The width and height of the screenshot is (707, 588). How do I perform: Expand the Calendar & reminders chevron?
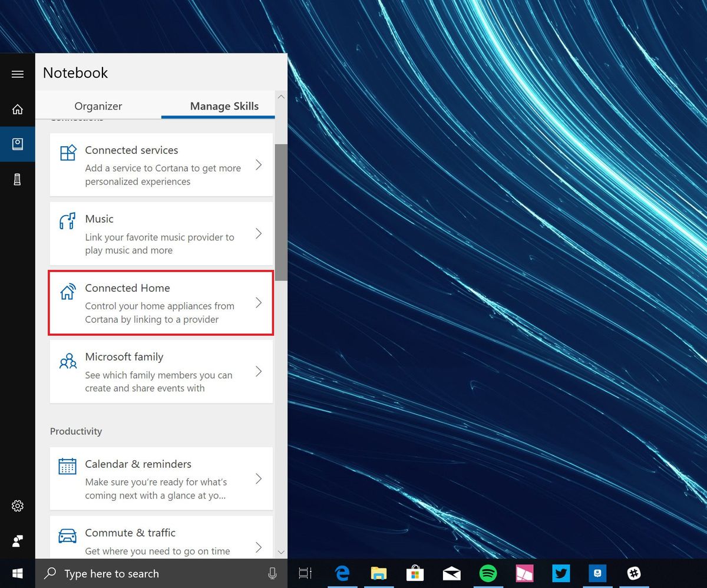[x=259, y=479]
